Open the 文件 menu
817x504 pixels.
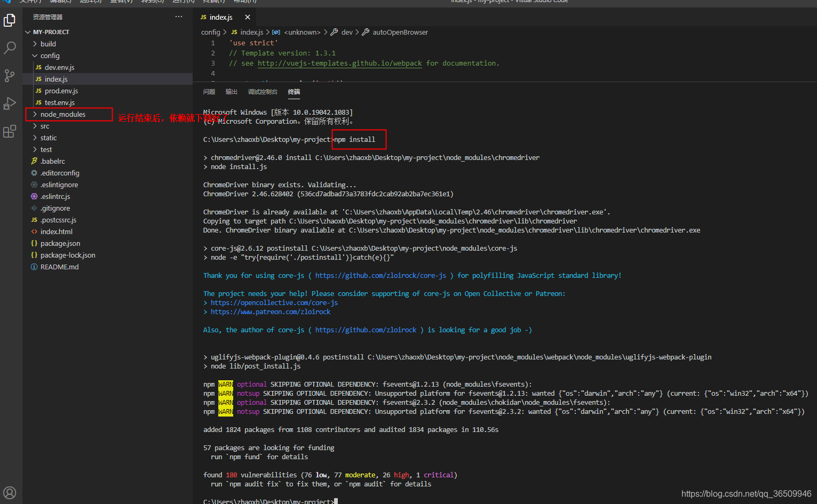tap(30, 2)
